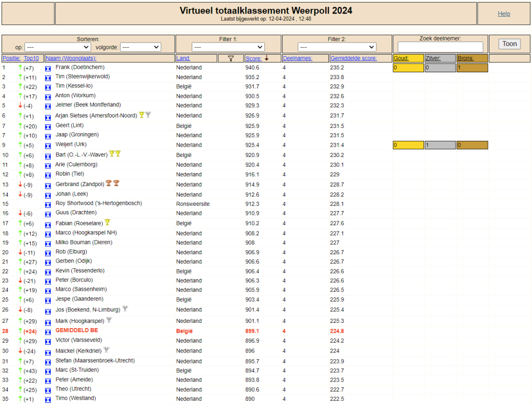This screenshot has height=404, width=532.
Task: Click the filter funnel icon in Land column
Action: (x=231, y=58)
